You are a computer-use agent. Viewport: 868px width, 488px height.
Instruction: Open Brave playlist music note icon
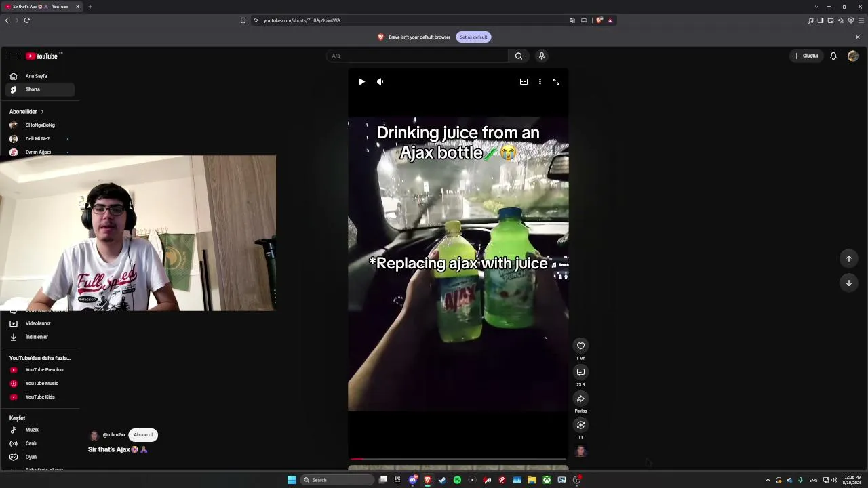click(810, 20)
